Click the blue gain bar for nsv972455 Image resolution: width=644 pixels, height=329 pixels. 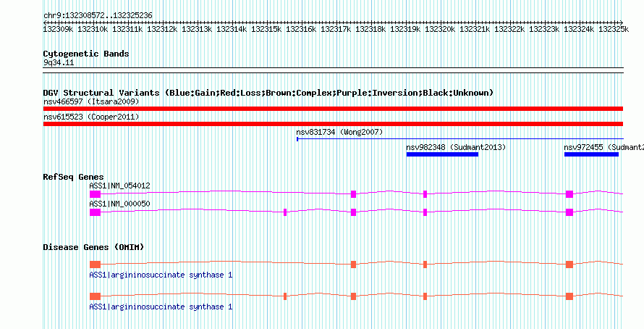coord(591,154)
